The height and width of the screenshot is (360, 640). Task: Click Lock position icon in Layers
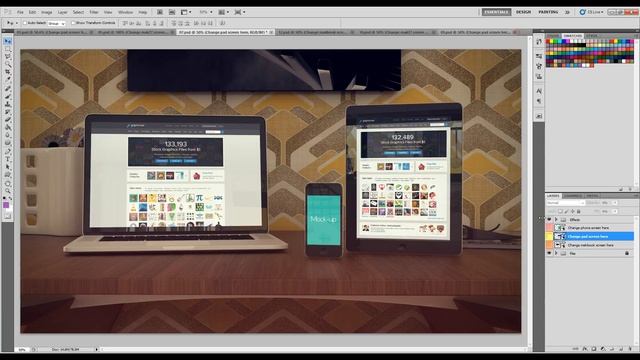coord(572,211)
